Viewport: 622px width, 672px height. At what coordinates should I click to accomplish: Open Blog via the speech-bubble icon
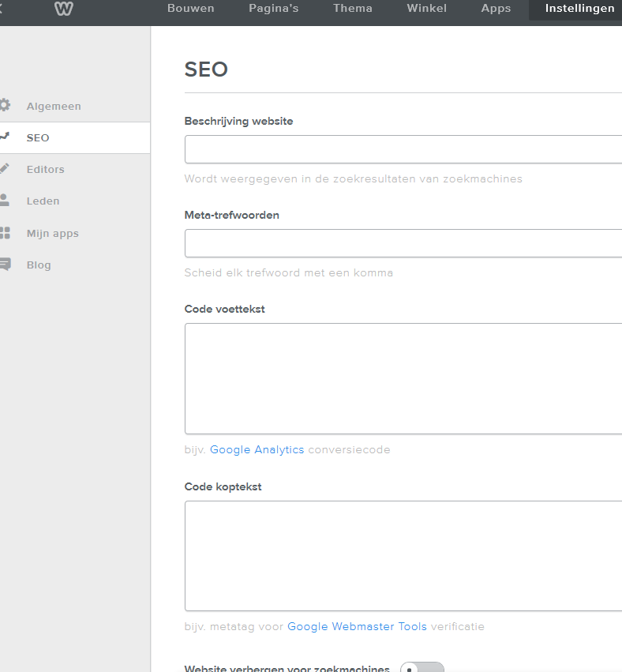5,265
